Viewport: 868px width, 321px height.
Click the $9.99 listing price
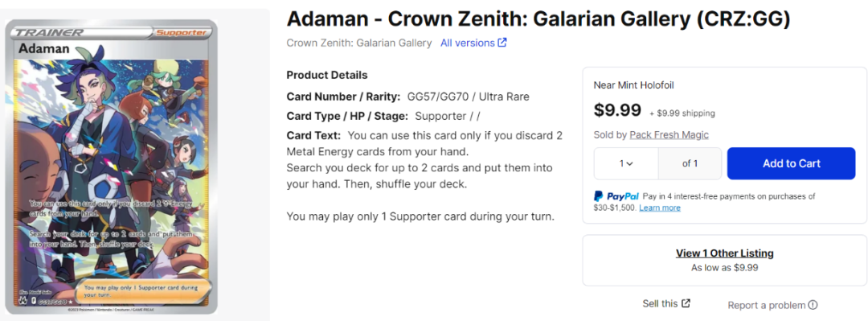(x=617, y=110)
